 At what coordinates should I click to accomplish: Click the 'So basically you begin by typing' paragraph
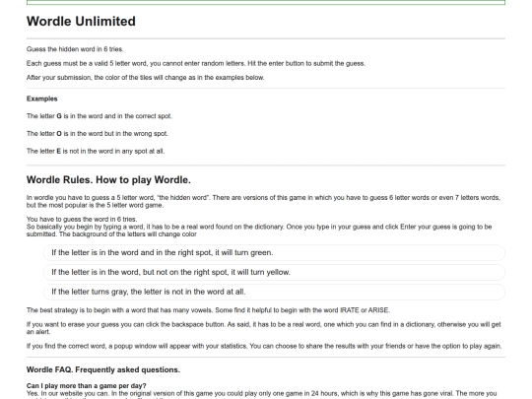click(x=259, y=231)
